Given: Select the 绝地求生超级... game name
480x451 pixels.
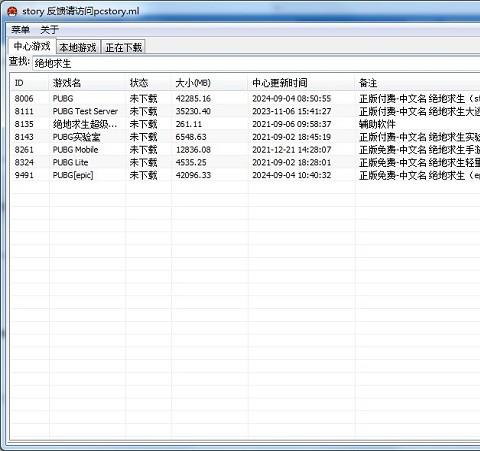Looking at the screenshot, I should (x=85, y=124).
